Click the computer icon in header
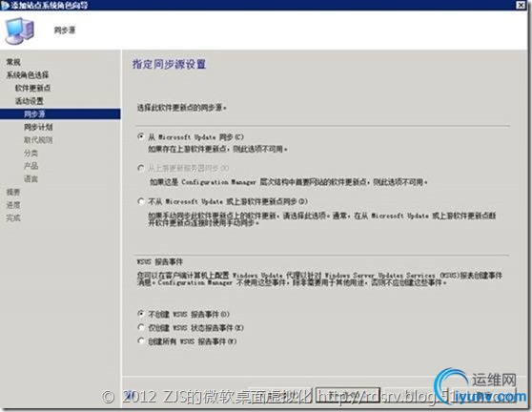The width and height of the screenshot is (532, 412). (x=19, y=31)
